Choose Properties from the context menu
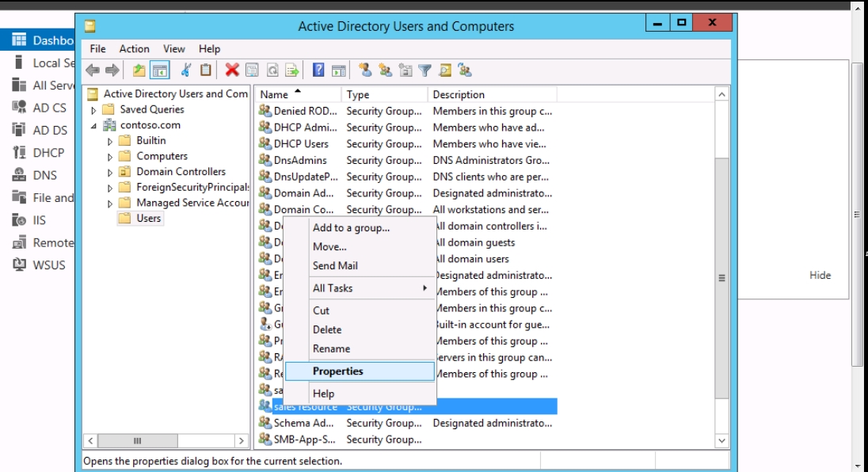The width and height of the screenshot is (868, 472). 338,371
